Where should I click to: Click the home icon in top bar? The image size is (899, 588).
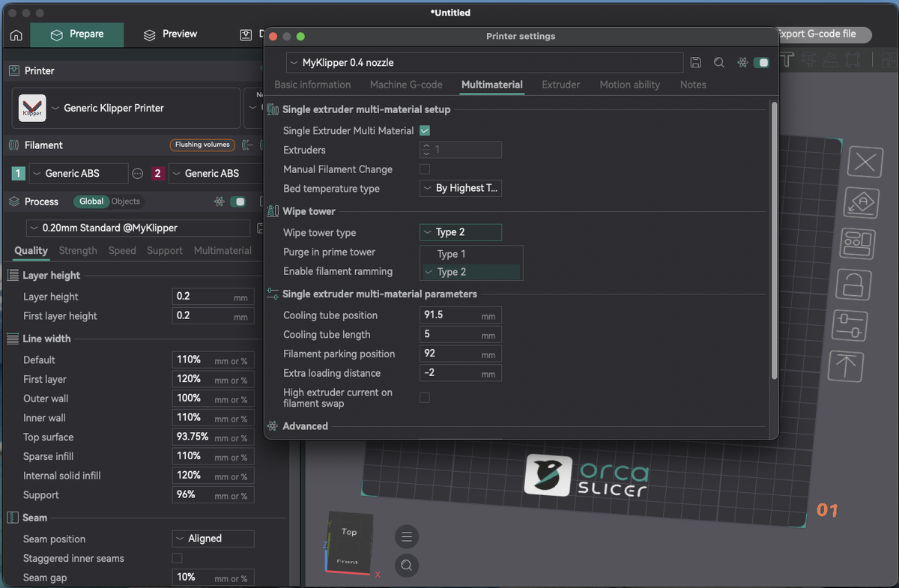16,34
